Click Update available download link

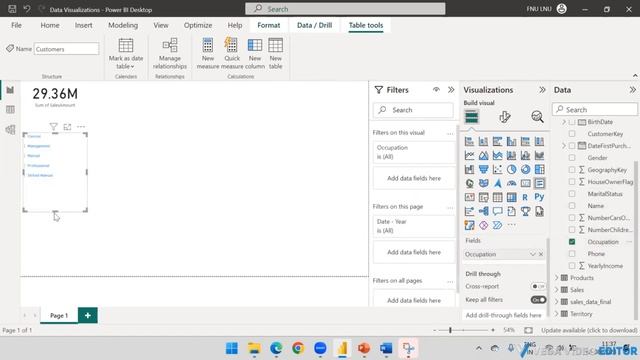tap(589, 330)
